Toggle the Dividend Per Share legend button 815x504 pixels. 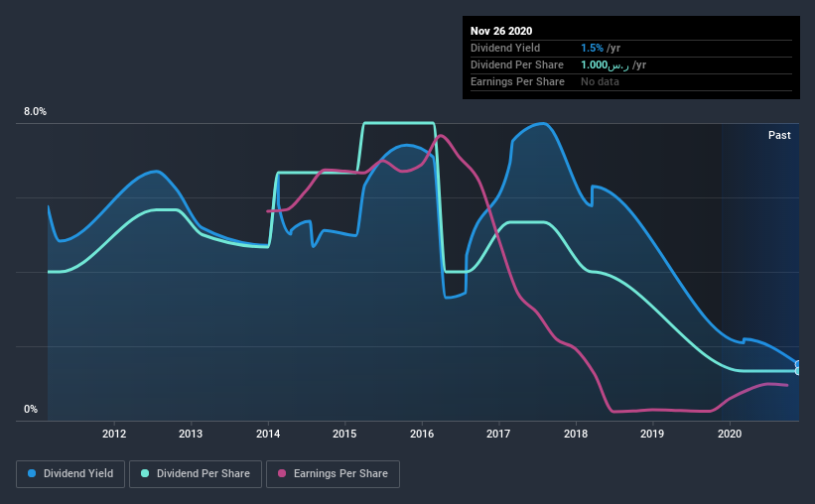(x=196, y=474)
